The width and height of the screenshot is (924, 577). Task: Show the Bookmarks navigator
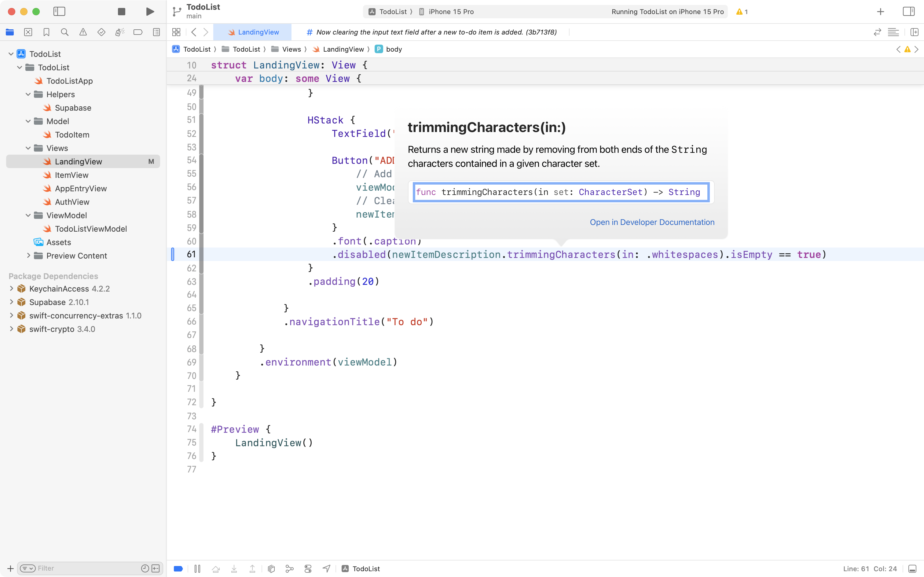coord(46,32)
